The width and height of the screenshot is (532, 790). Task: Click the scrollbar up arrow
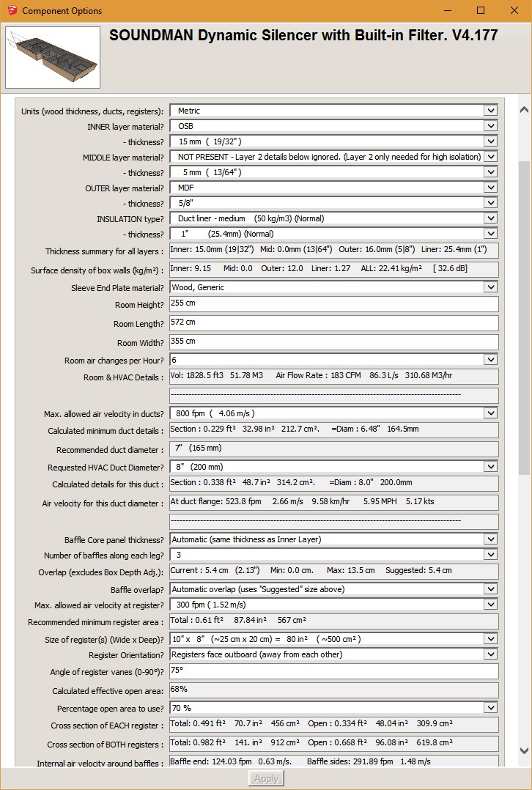[524, 110]
